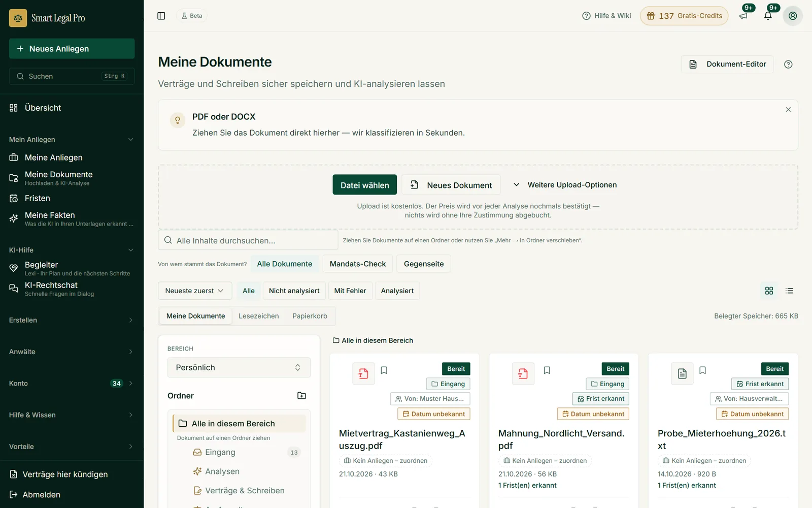Bookmark Probe_Mieterhoehung_2026.txt
Viewport: 812px width, 508px height.
703,370
